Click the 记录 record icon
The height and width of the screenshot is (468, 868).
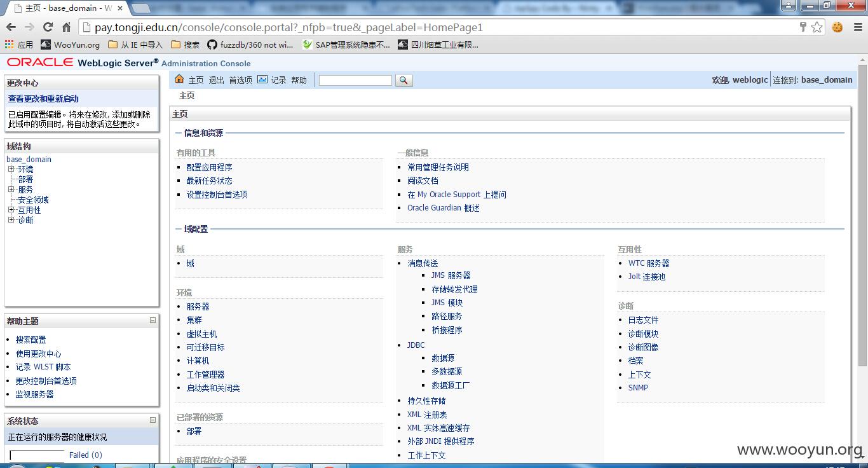point(262,79)
